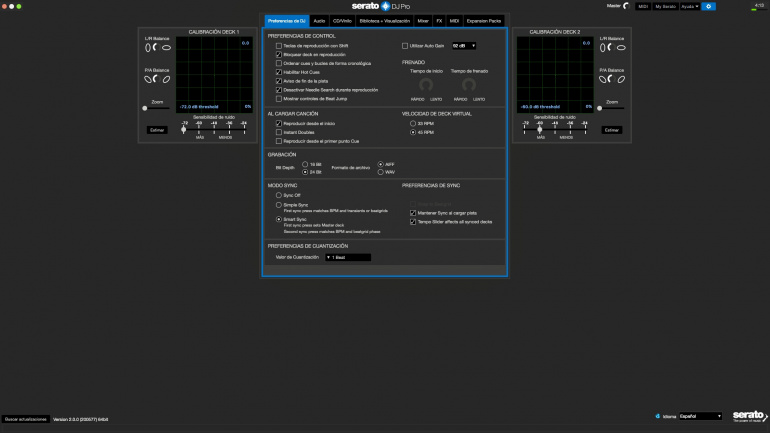Screen dimensions: 770x433
Task: Click Deck 2 P/A Balance knob
Action: 611,79
